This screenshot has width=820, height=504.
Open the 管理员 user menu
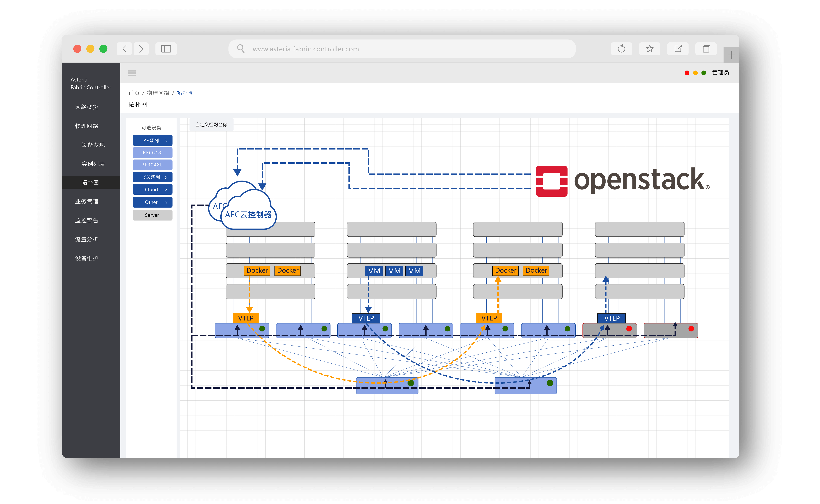[721, 73]
